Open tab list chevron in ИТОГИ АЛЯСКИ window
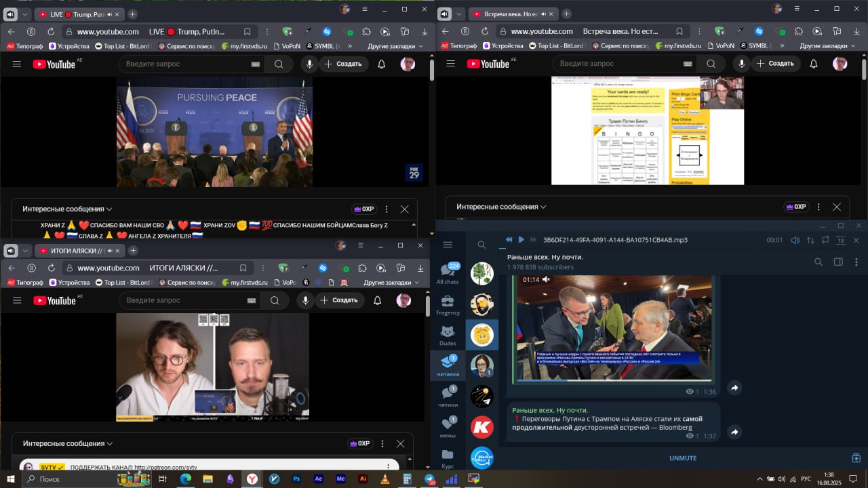 [x=26, y=250]
